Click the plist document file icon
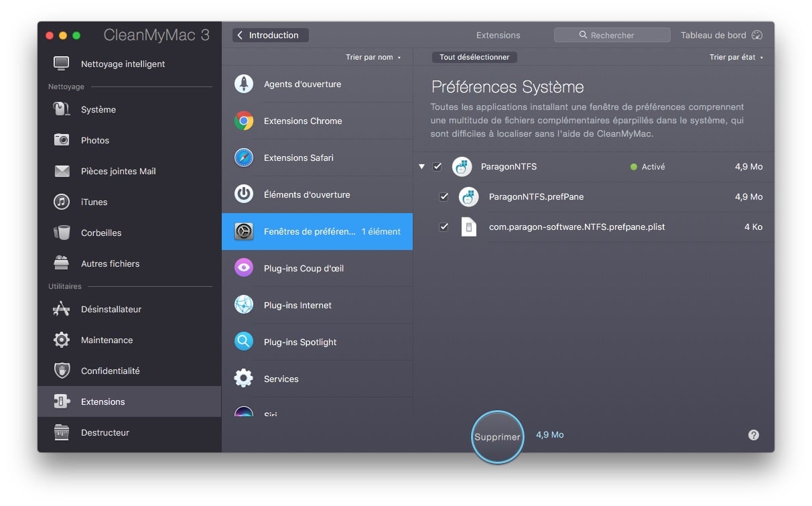The image size is (812, 506). pos(469,227)
